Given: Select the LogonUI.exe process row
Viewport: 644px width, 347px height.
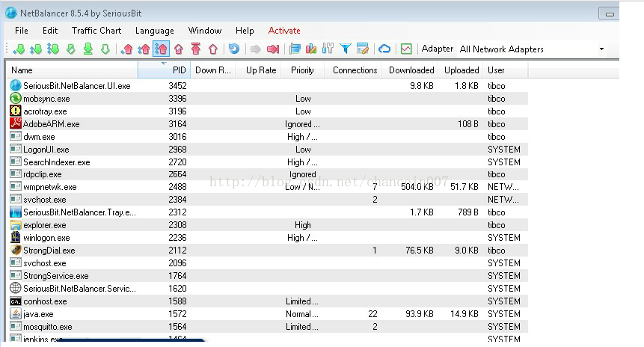Looking at the screenshot, I should click(x=268, y=150).
